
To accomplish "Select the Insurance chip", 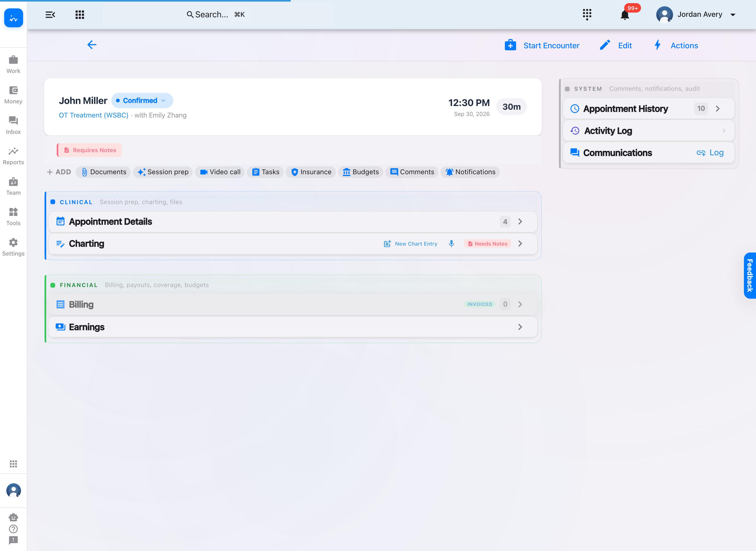I will pos(311,172).
